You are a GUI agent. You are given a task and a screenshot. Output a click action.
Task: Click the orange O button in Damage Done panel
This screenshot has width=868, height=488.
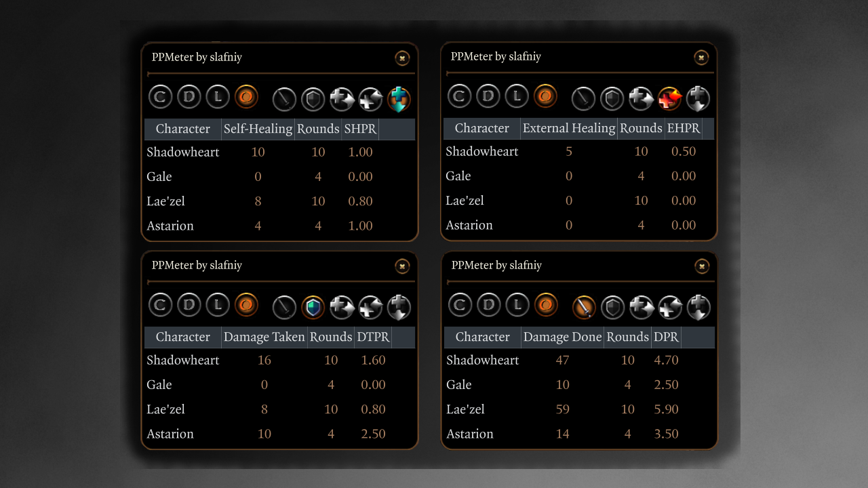click(546, 305)
